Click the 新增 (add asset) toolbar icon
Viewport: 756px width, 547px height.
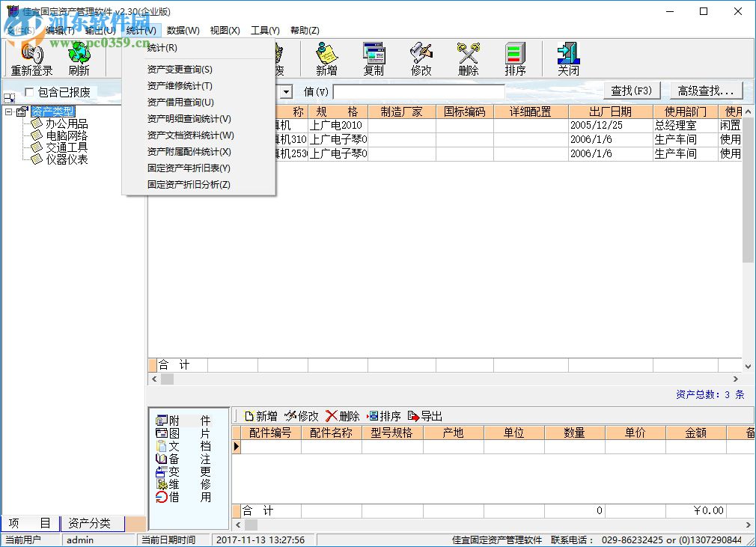tap(326, 58)
